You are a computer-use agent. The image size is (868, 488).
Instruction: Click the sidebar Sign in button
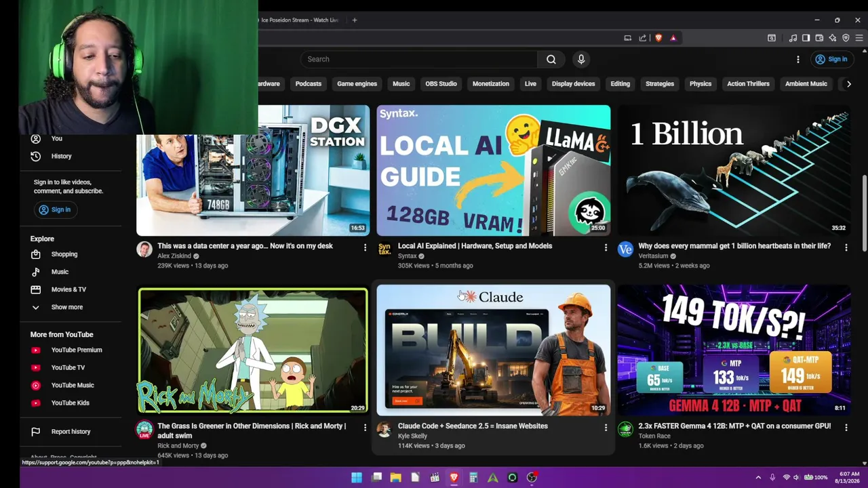pyautogui.click(x=54, y=209)
